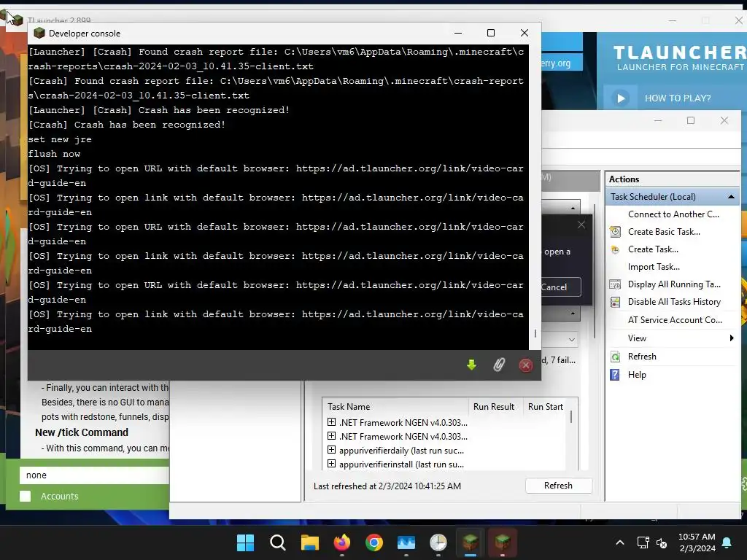Switch to Firefox on the taskbar
The image size is (747, 560).
341,542
